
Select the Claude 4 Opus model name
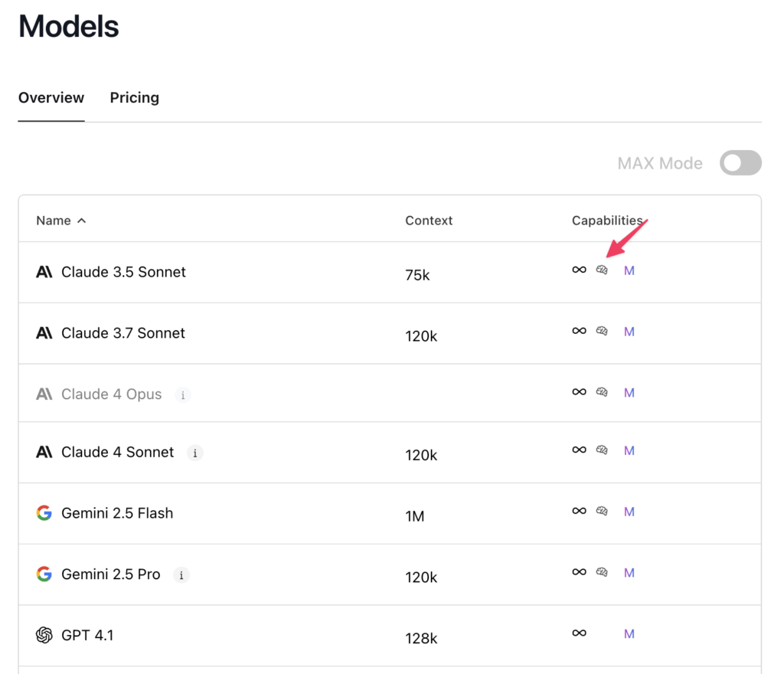click(112, 394)
